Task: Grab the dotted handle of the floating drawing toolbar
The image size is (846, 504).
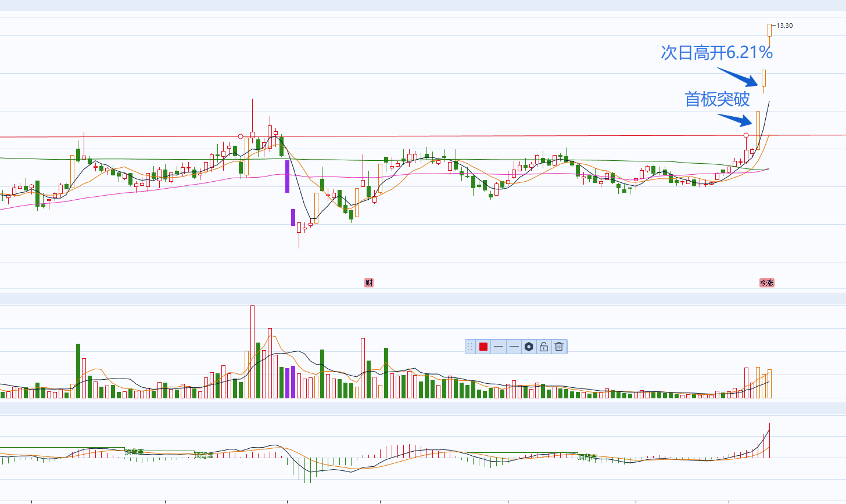Action: (x=470, y=347)
